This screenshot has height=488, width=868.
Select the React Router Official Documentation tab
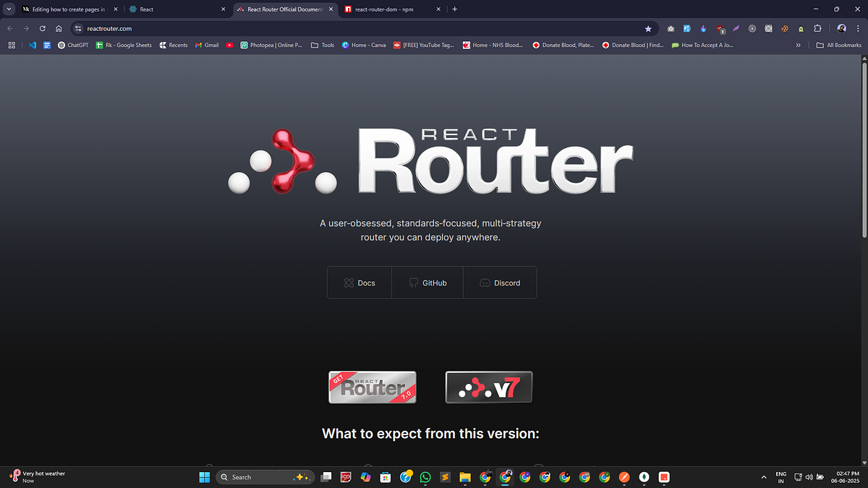point(285,9)
